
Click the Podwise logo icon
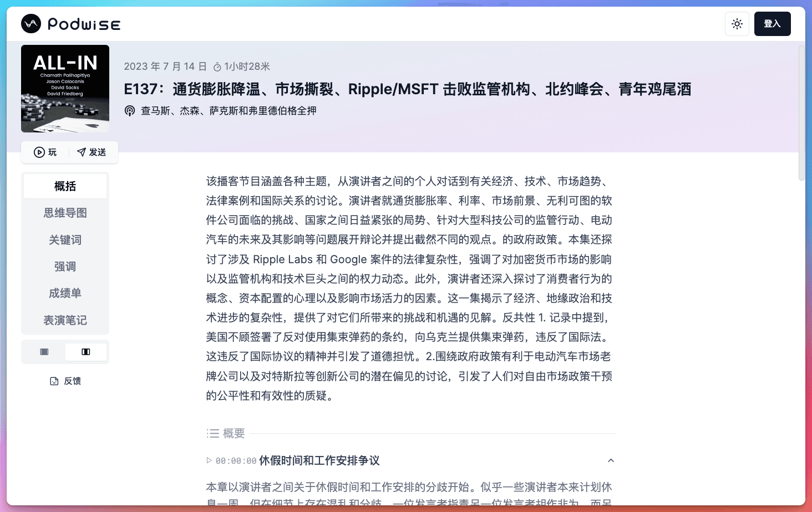(x=31, y=24)
